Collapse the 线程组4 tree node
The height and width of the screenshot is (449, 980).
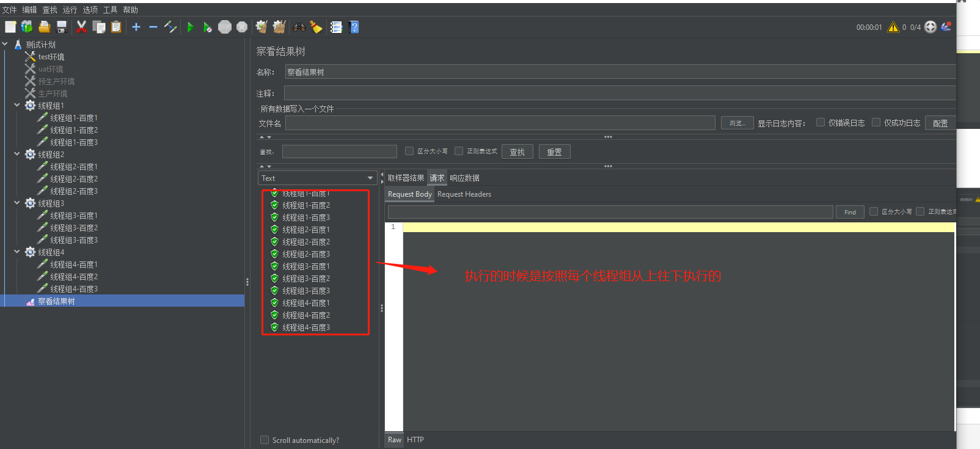point(17,252)
